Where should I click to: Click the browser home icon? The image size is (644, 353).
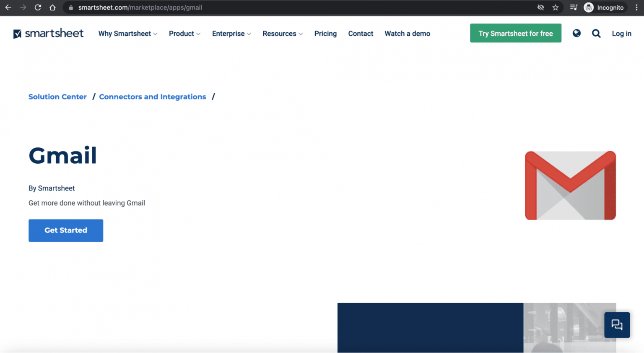52,8
